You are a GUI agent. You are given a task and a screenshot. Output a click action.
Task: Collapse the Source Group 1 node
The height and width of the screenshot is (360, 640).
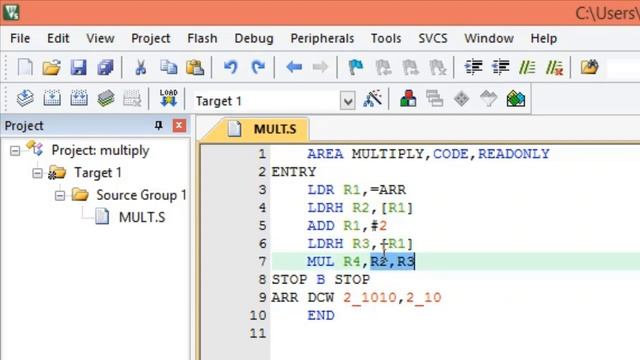pyautogui.click(x=60, y=196)
